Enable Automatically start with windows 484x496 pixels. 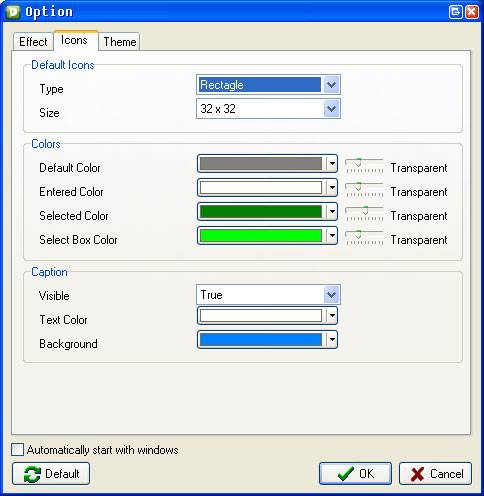[x=17, y=449]
